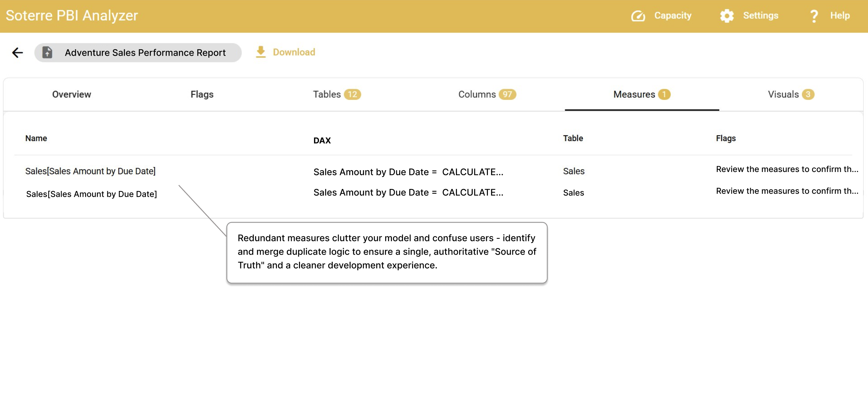The width and height of the screenshot is (868, 395).
Task: Click the Capacity gauge icon
Action: tap(639, 15)
